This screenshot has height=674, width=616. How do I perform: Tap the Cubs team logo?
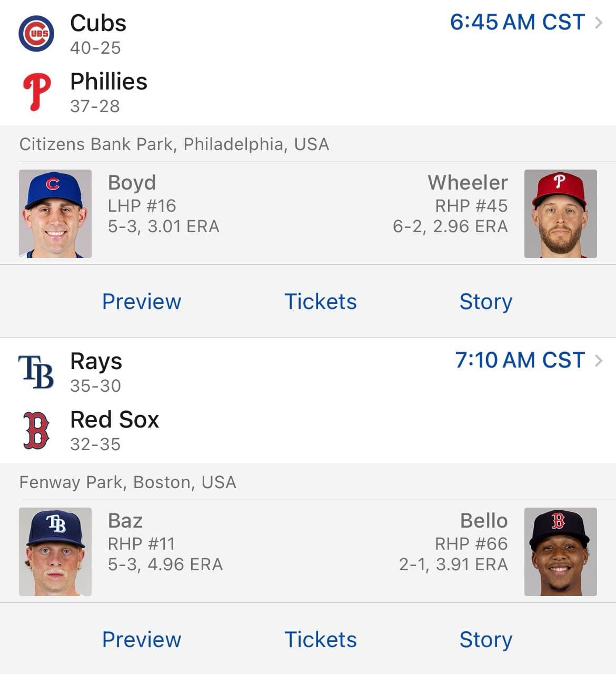36,34
